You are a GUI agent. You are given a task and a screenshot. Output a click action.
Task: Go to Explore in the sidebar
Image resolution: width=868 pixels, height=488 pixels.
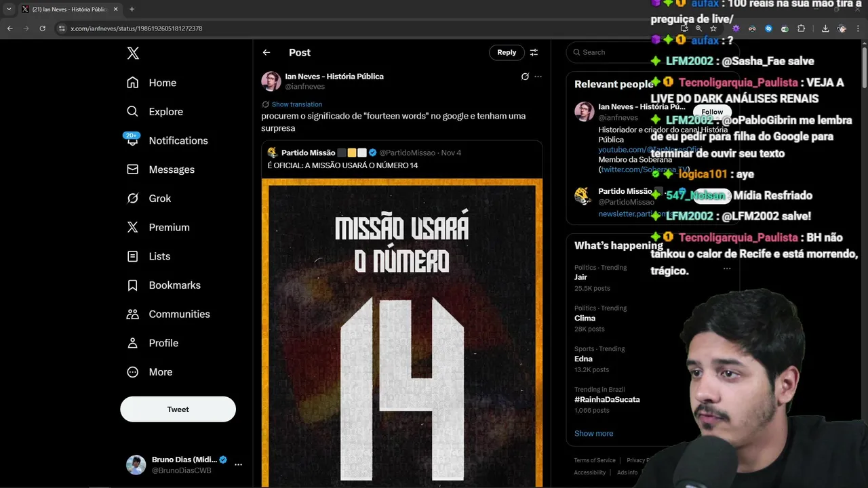(155, 112)
